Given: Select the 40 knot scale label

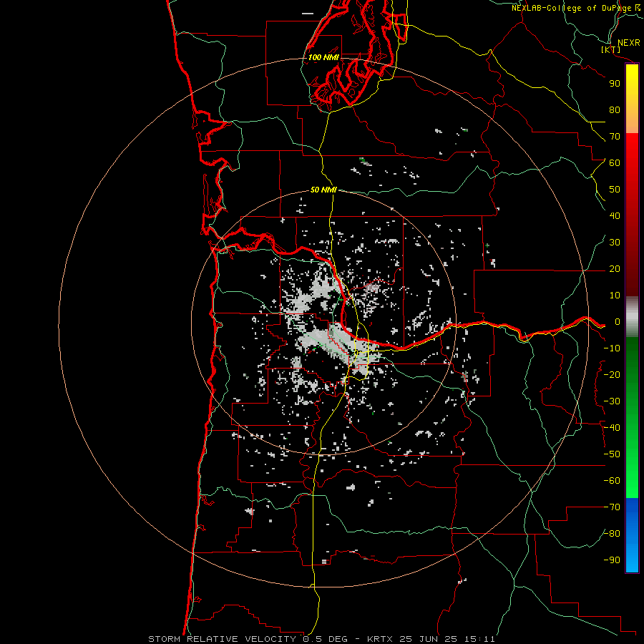Looking at the screenshot, I should click(x=615, y=215).
